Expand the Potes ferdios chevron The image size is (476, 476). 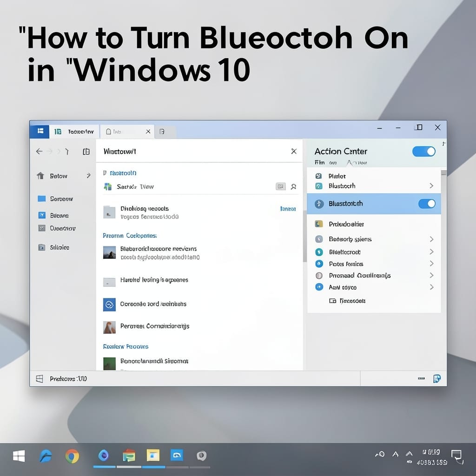pos(431,264)
